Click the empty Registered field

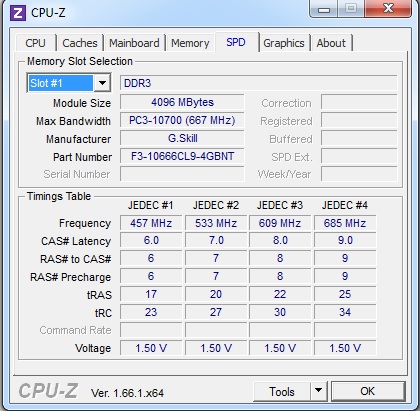[359, 120]
